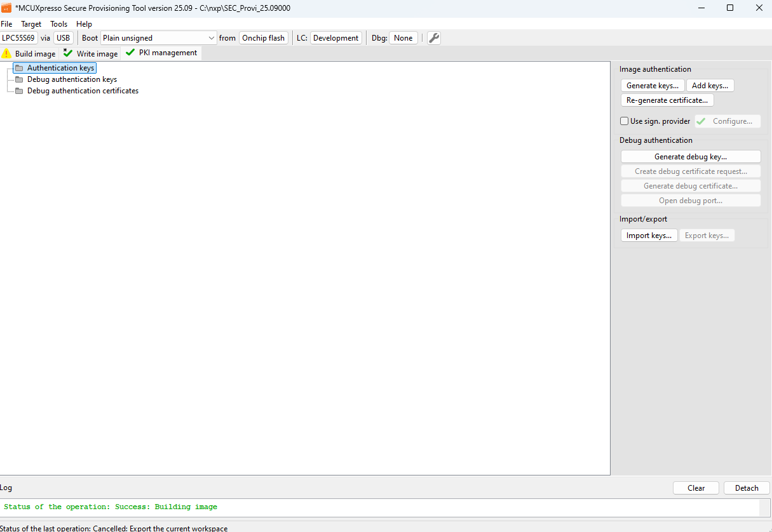This screenshot has width=772, height=532.
Task: Clear the log with Clear button
Action: 696,488
